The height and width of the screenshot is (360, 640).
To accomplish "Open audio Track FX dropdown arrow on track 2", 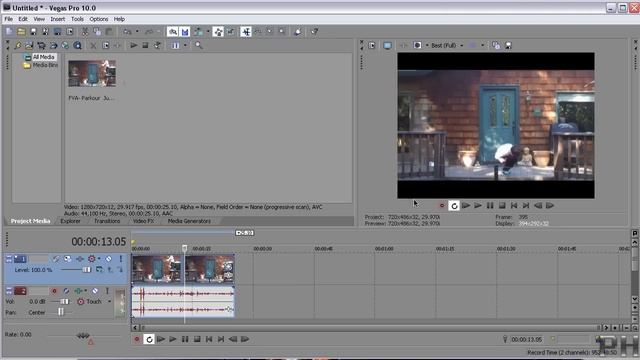I will pos(86,291).
